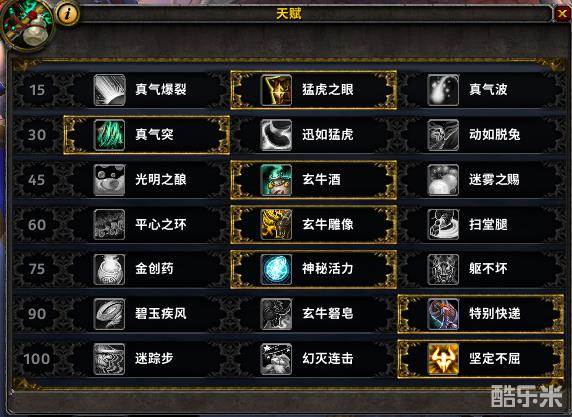Select the 真气爆裂 talent icon
572x417 pixels.
(x=109, y=90)
